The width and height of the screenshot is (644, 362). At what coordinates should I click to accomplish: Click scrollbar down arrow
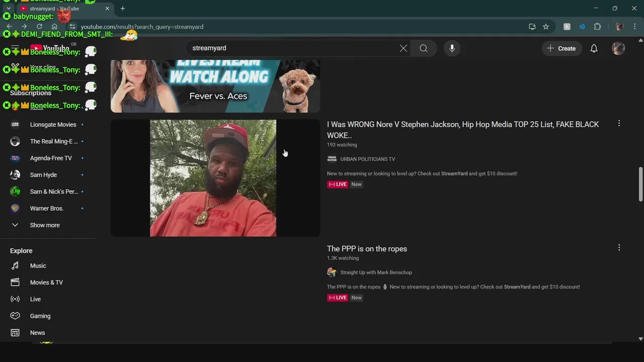pyautogui.click(x=640, y=339)
